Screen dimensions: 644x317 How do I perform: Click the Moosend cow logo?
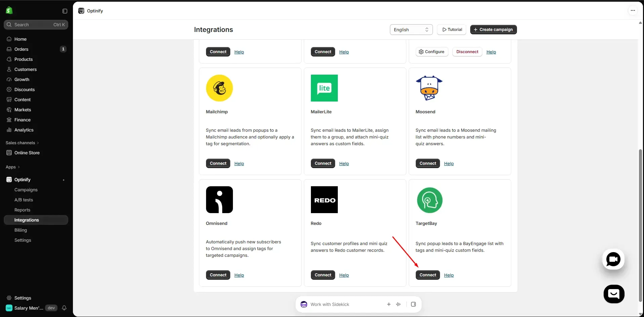429,88
